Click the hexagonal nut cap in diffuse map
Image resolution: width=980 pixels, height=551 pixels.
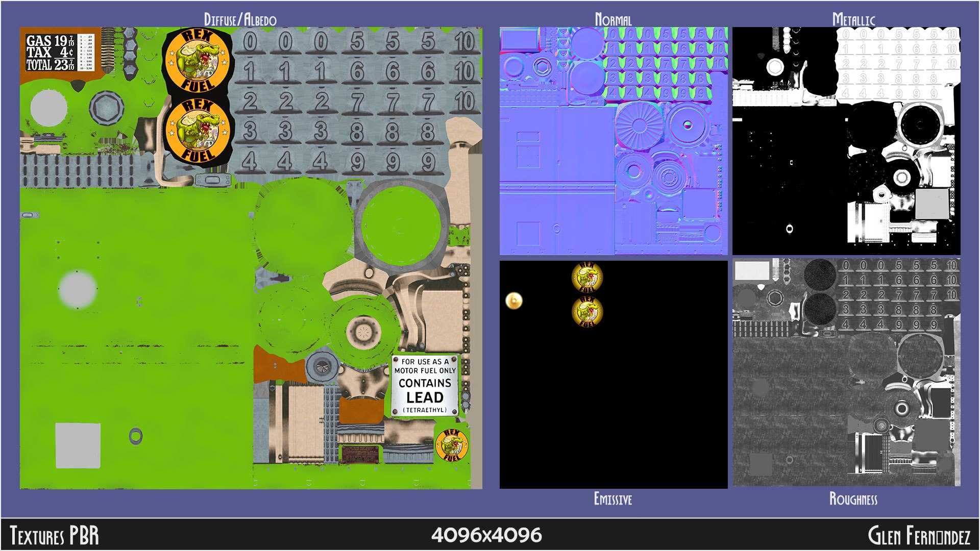click(x=107, y=108)
